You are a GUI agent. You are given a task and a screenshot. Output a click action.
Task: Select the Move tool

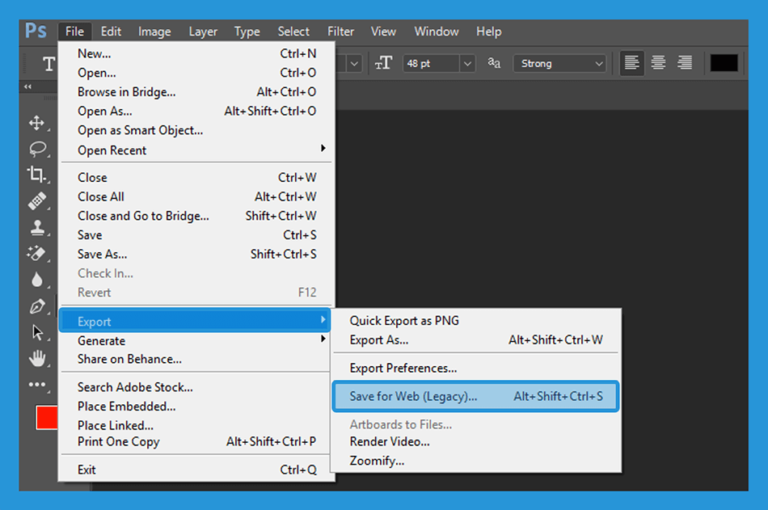point(37,122)
